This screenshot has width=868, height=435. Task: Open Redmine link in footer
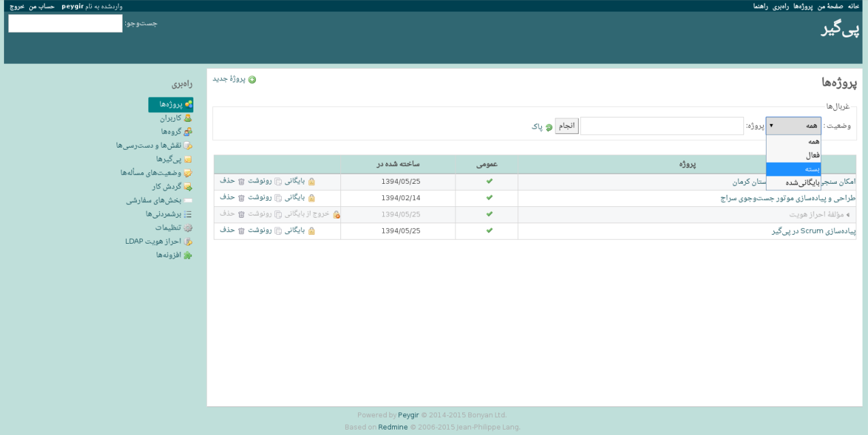click(x=393, y=427)
